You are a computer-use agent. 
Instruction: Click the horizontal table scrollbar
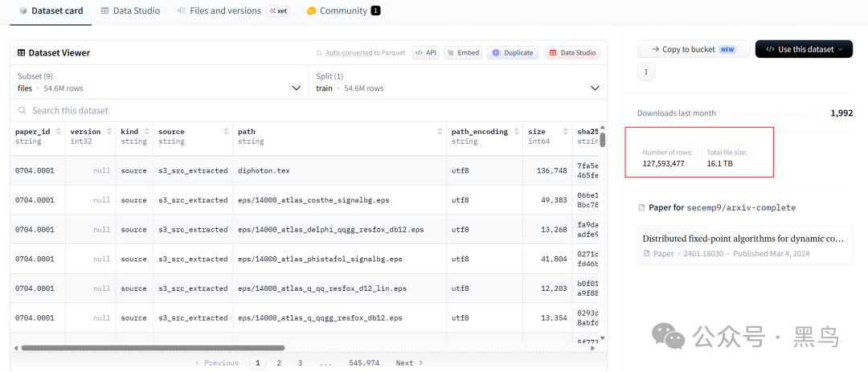pyautogui.click(x=153, y=348)
